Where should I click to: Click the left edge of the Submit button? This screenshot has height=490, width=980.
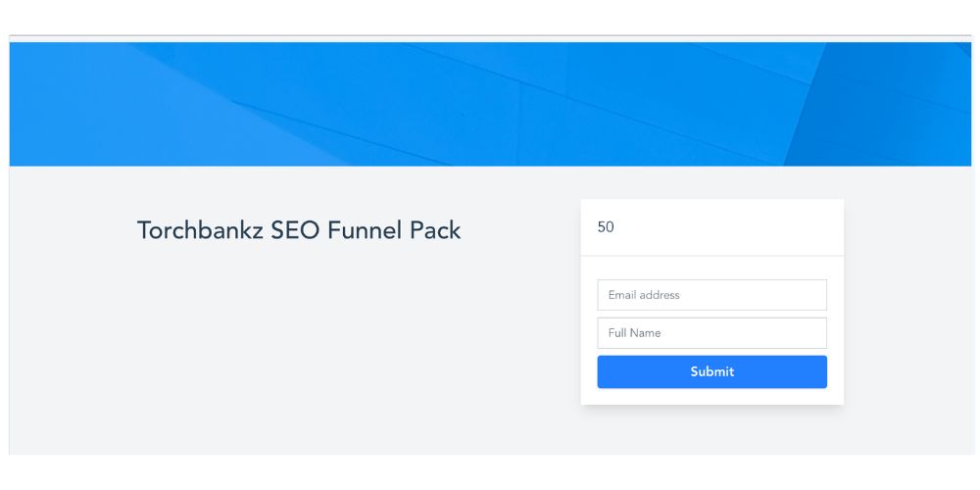606,371
